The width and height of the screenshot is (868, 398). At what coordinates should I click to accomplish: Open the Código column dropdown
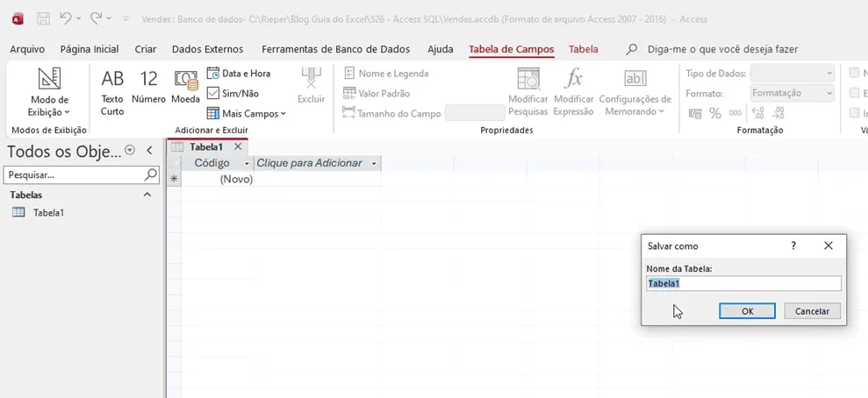tap(247, 164)
